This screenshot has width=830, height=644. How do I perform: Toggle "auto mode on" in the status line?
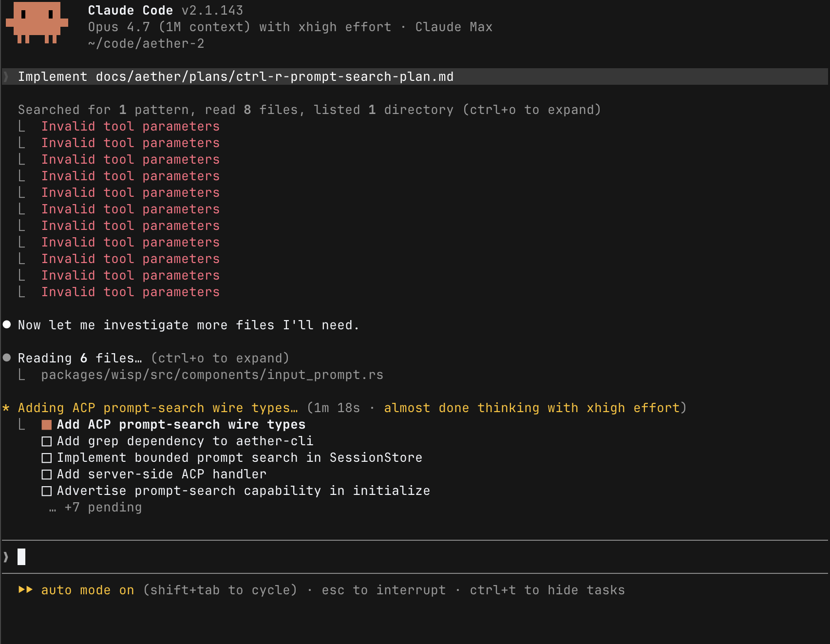click(x=88, y=590)
